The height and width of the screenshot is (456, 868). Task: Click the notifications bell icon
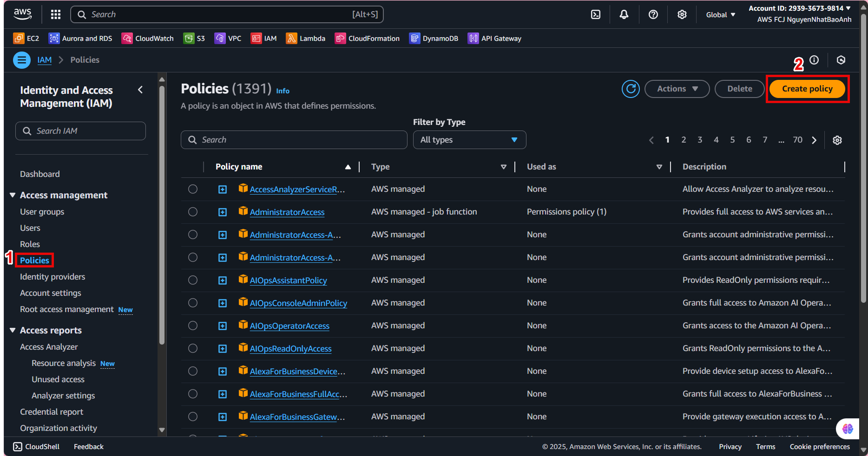point(624,14)
